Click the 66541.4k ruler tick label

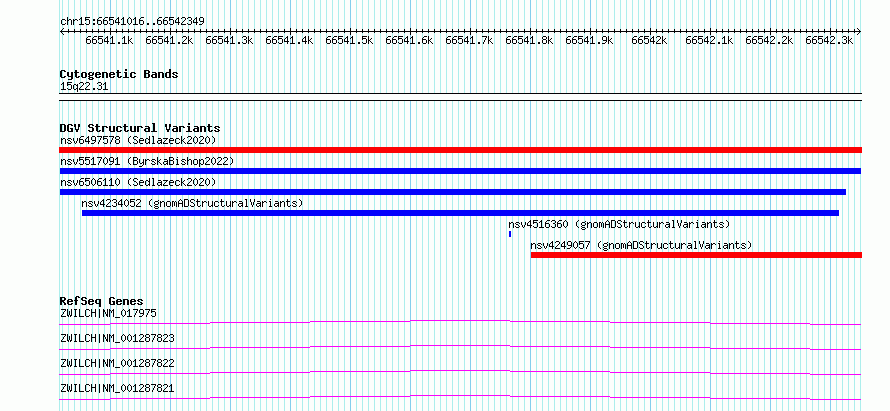(x=289, y=41)
